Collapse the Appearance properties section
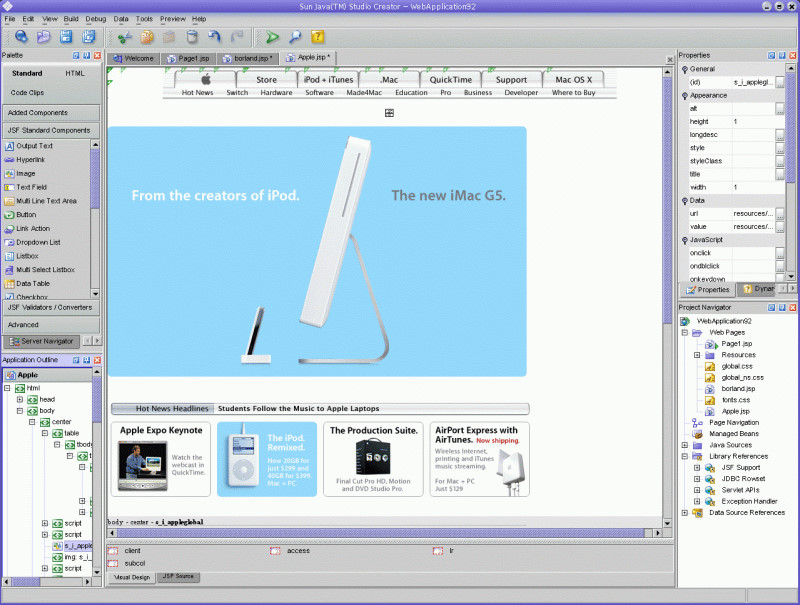Viewport: 800px width, 605px height. [x=685, y=96]
